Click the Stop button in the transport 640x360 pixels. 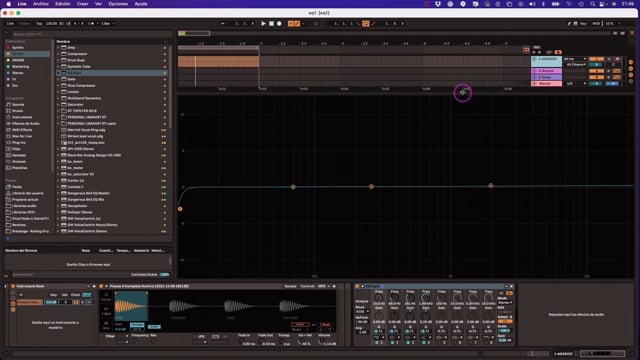[271, 24]
